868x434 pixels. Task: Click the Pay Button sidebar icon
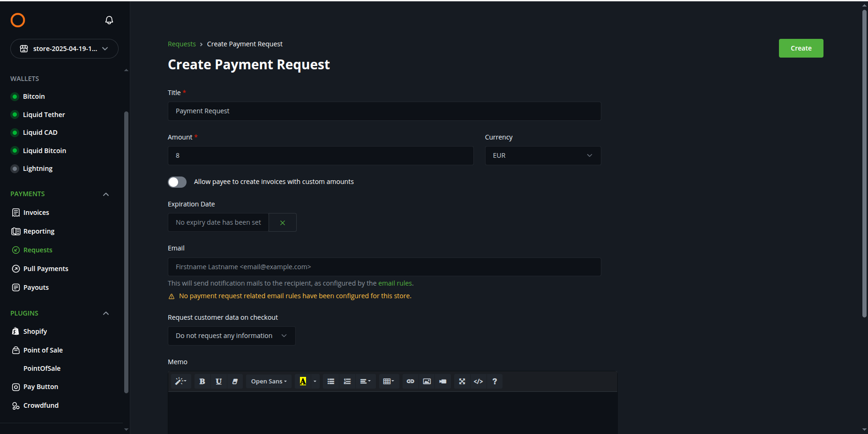point(16,387)
